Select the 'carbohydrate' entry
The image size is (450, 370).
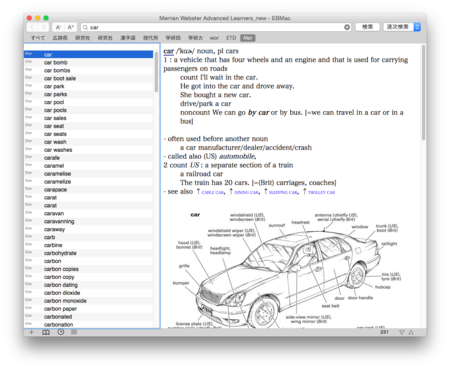[x=88, y=253]
